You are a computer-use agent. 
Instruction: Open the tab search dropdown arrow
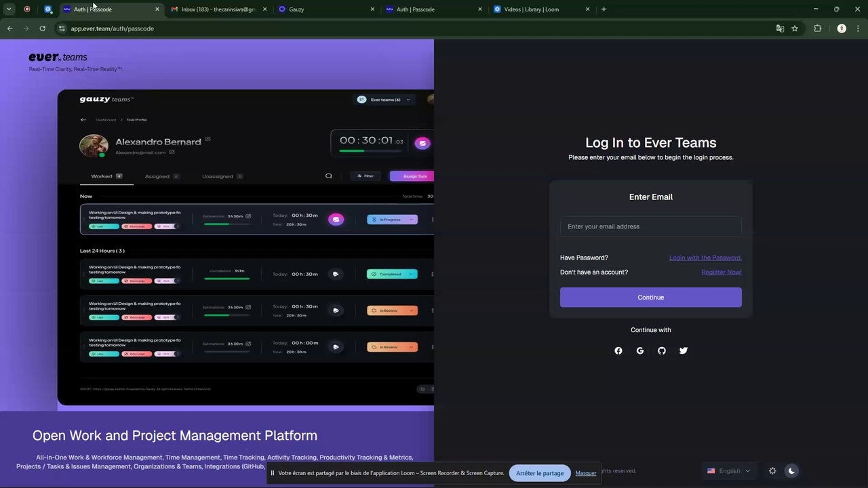(x=9, y=9)
